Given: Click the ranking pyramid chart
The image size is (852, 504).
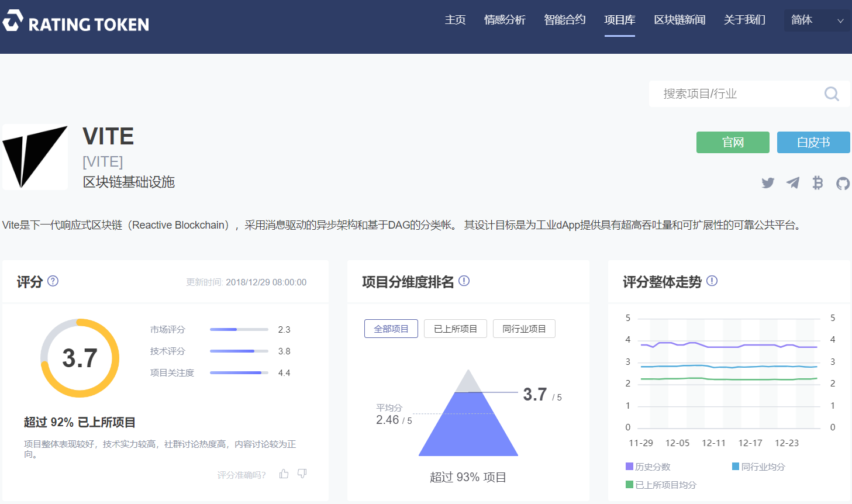Looking at the screenshot, I should point(468,413).
